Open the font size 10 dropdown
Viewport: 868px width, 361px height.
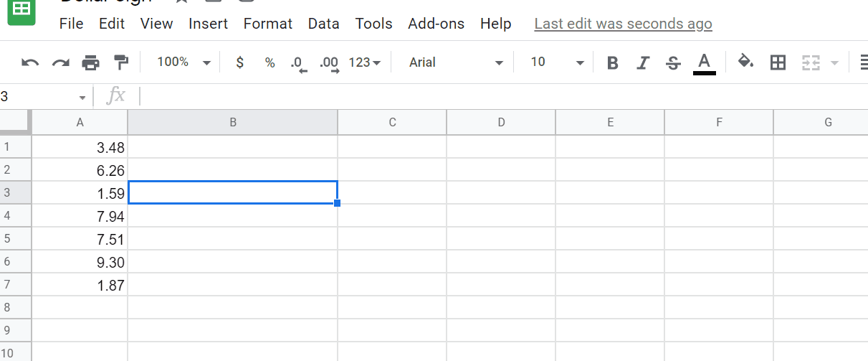click(x=557, y=62)
